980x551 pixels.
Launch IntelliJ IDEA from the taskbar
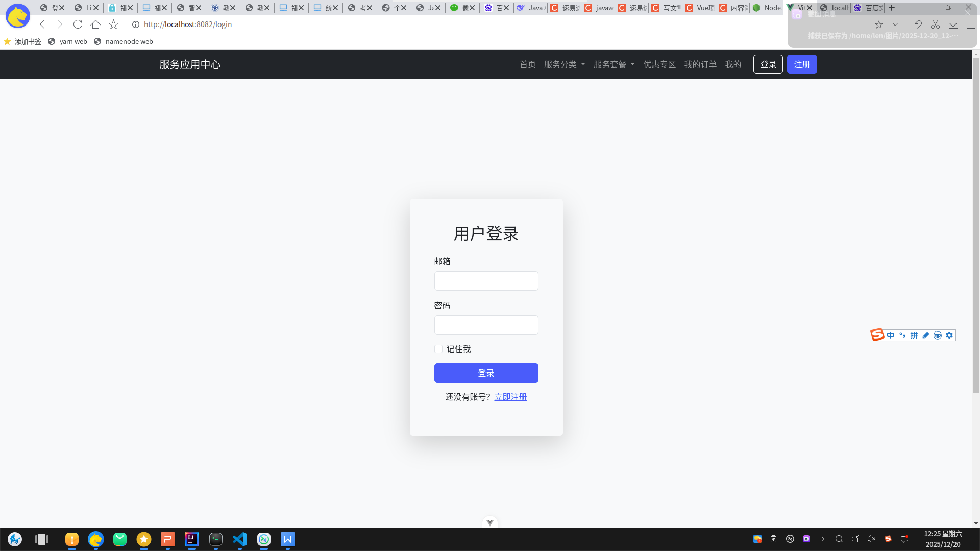(x=191, y=539)
